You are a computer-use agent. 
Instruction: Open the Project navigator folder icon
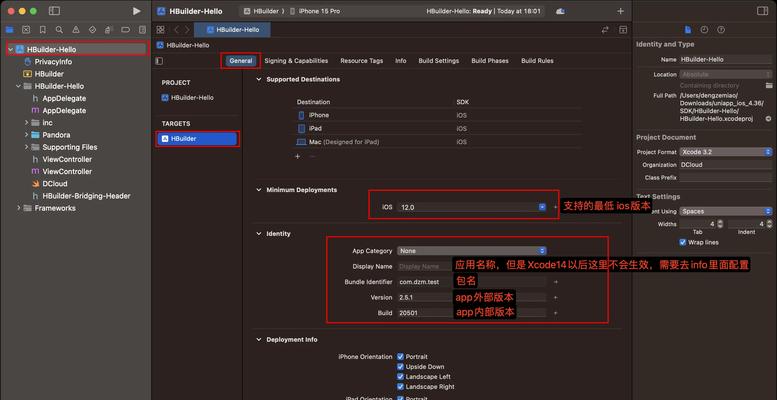click(x=9, y=30)
